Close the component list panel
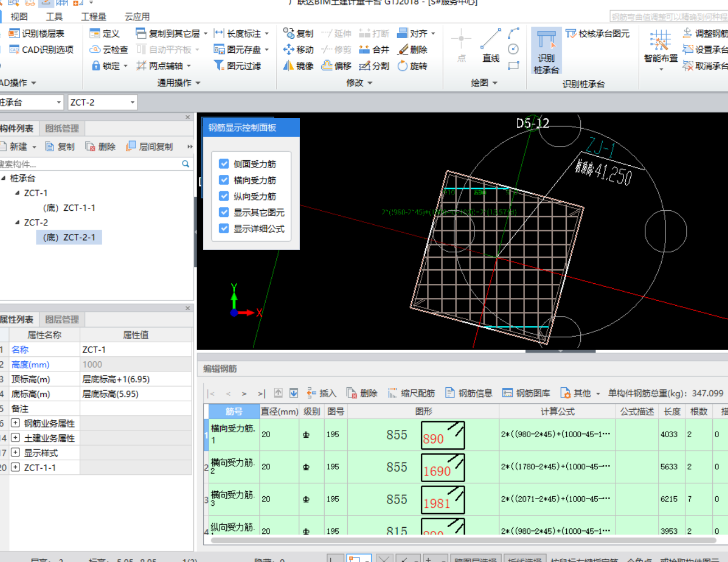 (188, 117)
